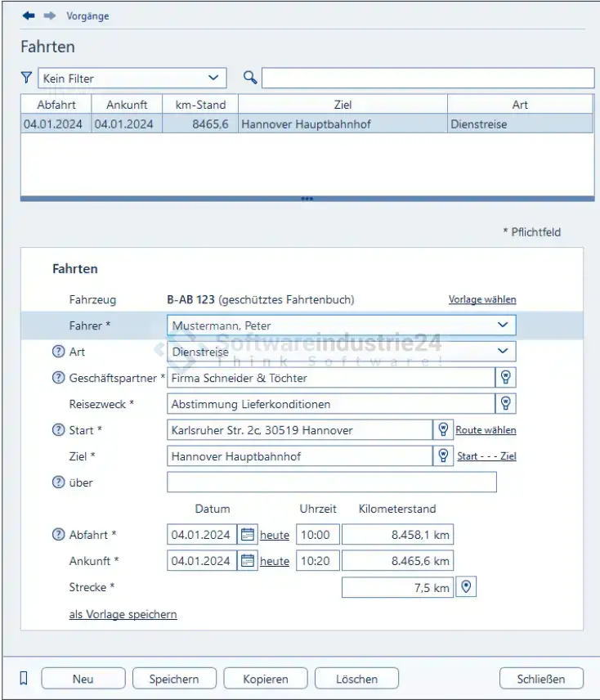Open calendar picker for Ankunft date
Viewport: 600px width, 700px height.
tap(248, 561)
